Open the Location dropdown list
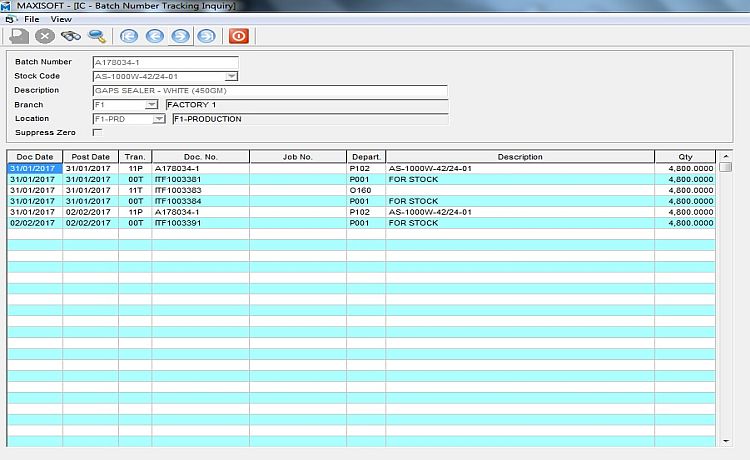 (158, 119)
